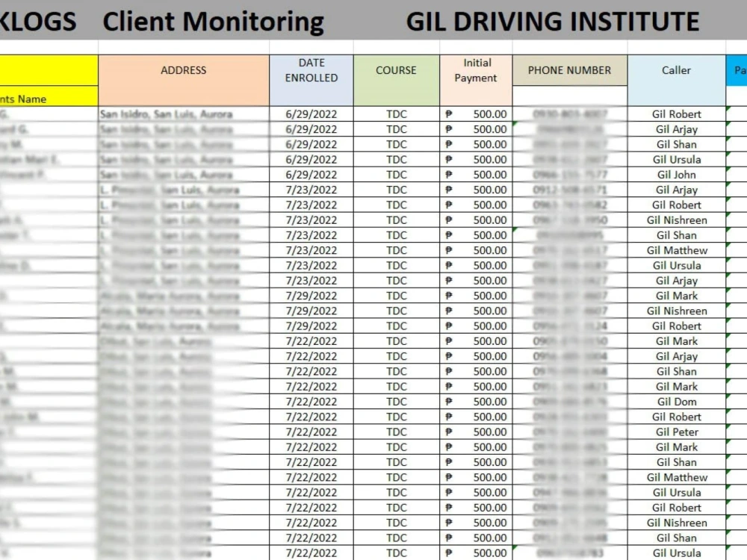Select first row address San Isidro, San Luis, Aurora
Screen dimensions: 747x560
184,114
